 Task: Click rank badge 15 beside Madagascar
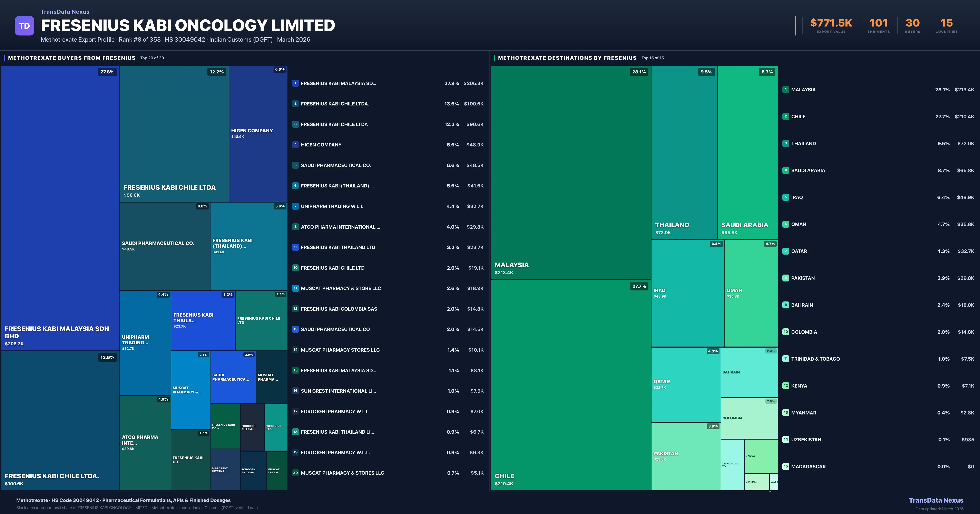[x=786, y=466]
